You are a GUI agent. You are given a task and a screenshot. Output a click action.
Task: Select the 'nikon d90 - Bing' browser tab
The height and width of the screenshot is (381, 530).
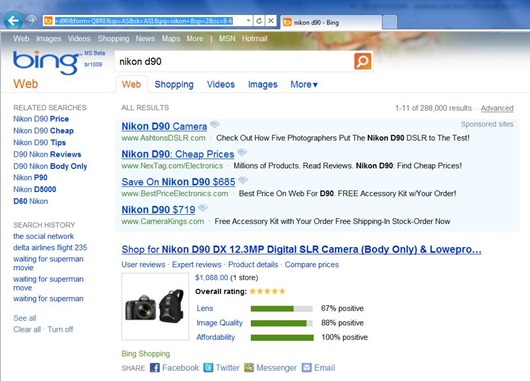(x=331, y=23)
